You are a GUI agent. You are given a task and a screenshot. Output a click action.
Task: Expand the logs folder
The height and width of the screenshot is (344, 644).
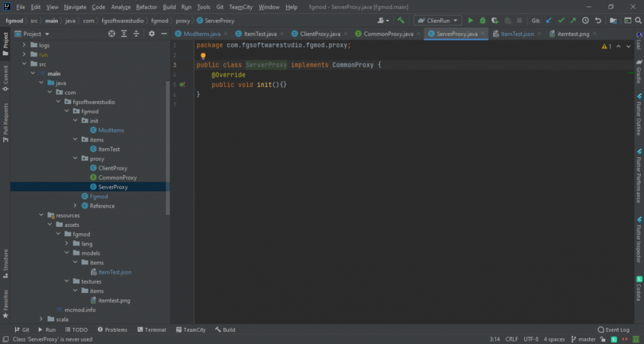click(x=24, y=45)
